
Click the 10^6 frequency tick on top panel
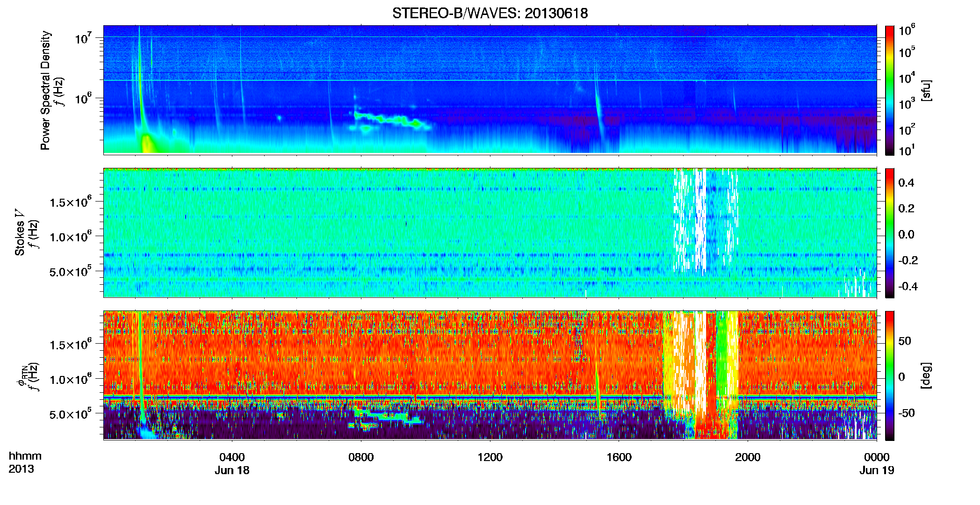pos(83,99)
